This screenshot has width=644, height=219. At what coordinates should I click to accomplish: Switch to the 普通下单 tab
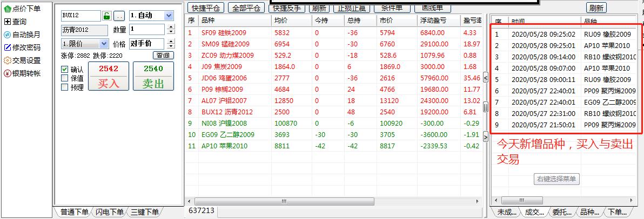75,212
